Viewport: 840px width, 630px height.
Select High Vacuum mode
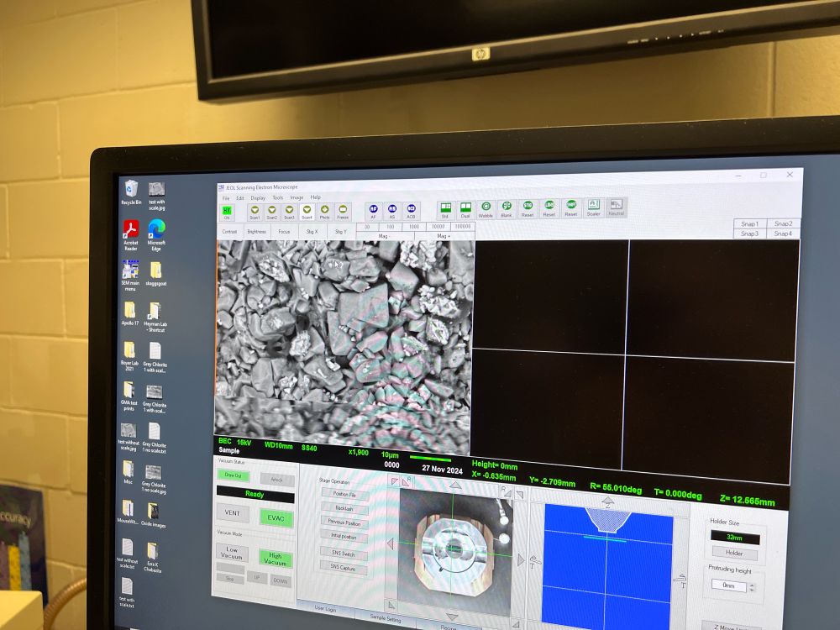276,559
